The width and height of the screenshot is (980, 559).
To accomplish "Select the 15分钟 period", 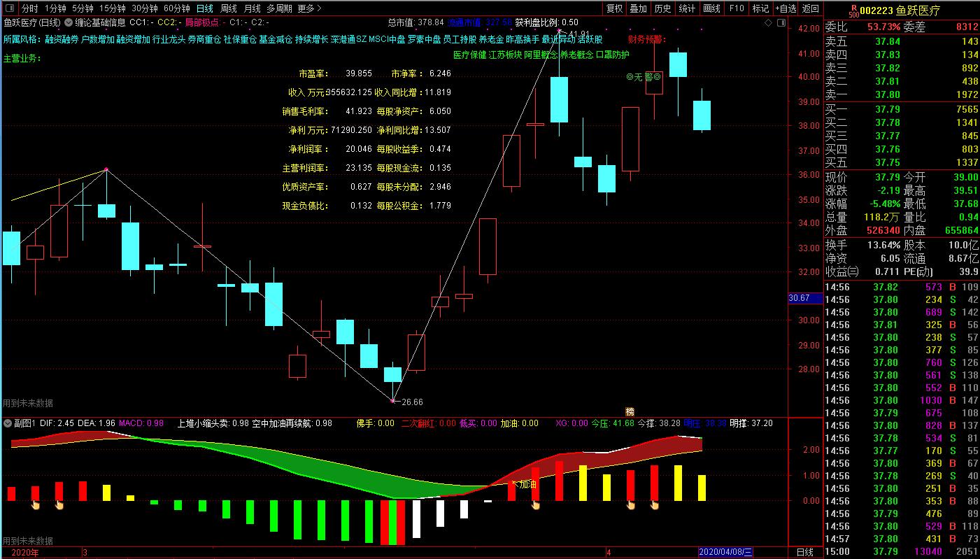I will click(x=112, y=8).
